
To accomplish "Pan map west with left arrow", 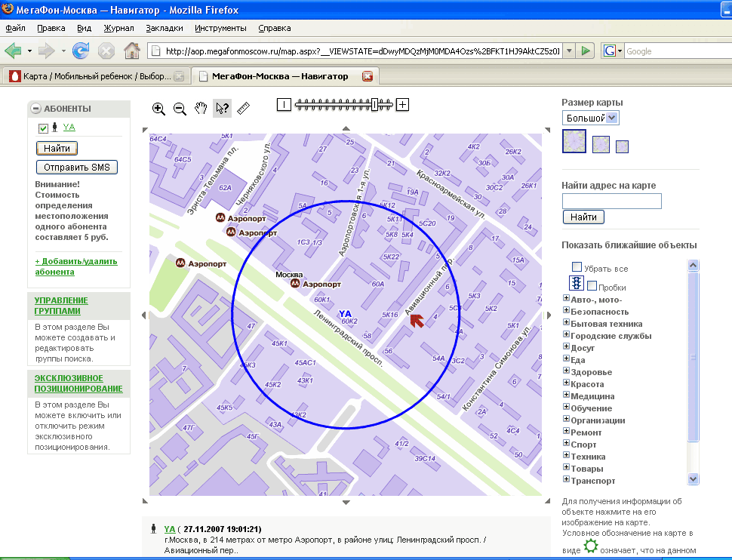I will (144, 315).
